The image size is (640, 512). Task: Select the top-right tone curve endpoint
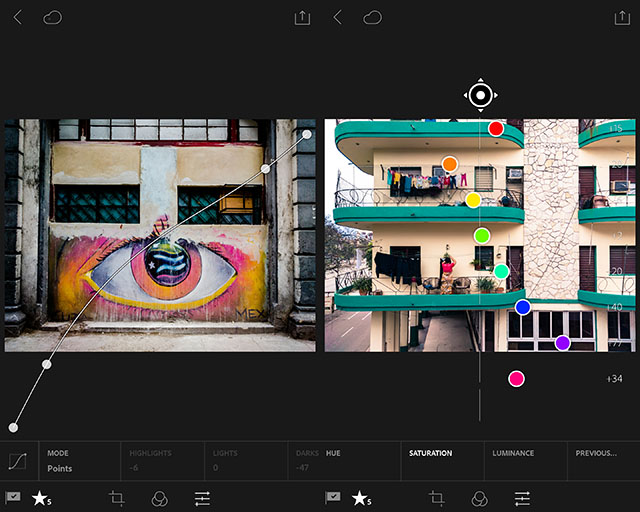tap(307, 134)
